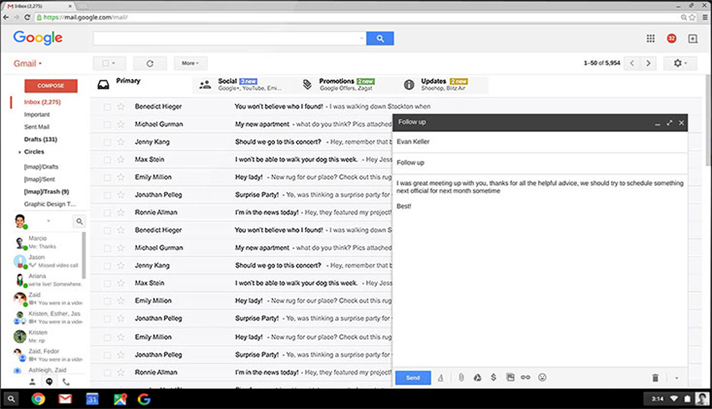Open the Sent Mail label
The width and height of the screenshot is (712, 409).
pyautogui.click(x=37, y=127)
